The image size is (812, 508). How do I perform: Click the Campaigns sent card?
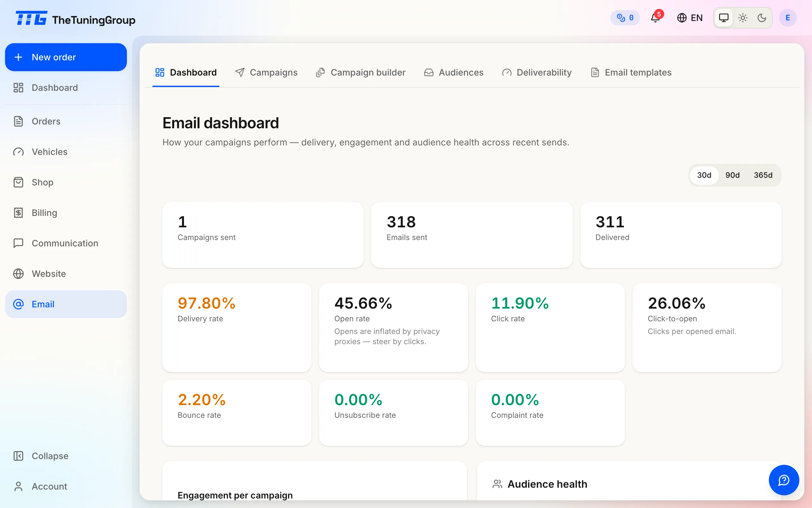263,235
